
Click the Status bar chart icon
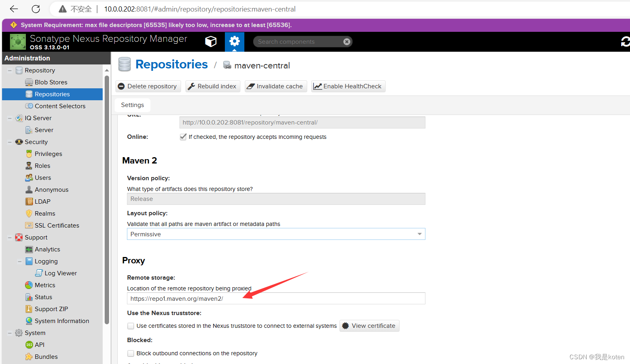tap(29, 297)
